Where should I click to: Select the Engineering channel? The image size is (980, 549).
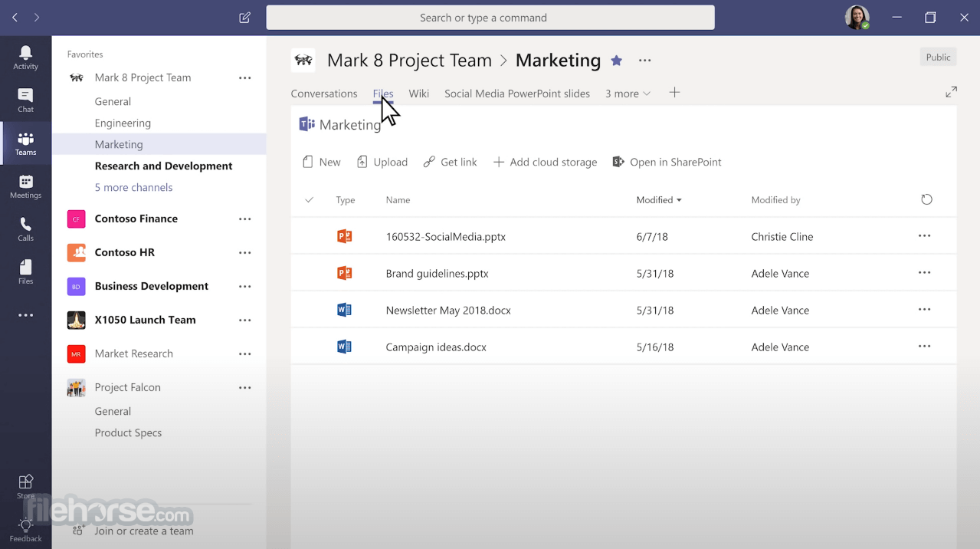click(123, 123)
